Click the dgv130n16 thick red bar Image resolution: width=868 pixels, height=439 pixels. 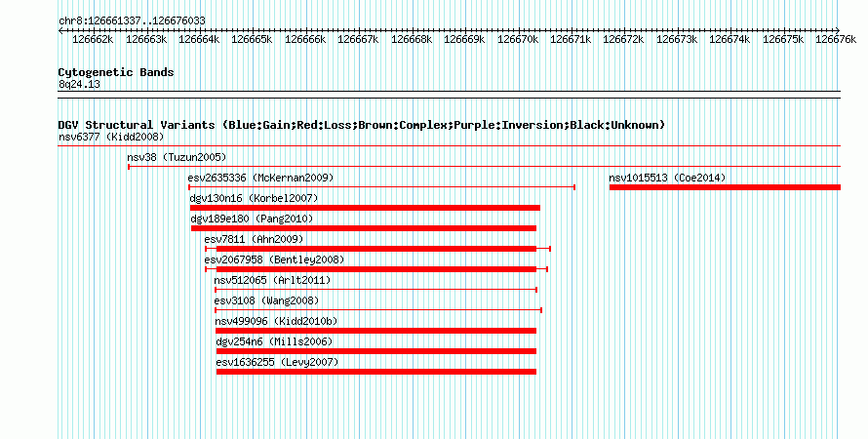365,208
